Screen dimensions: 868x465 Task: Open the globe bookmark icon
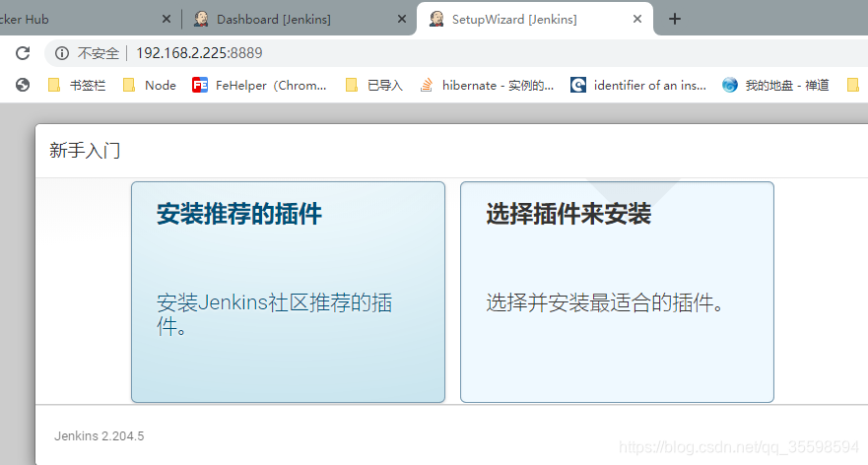coord(23,85)
